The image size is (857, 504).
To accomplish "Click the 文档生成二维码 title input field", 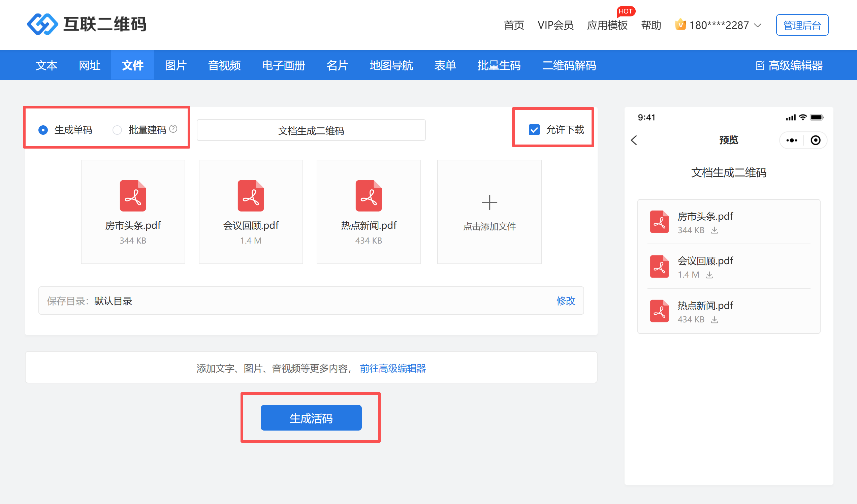I will point(311,130).
